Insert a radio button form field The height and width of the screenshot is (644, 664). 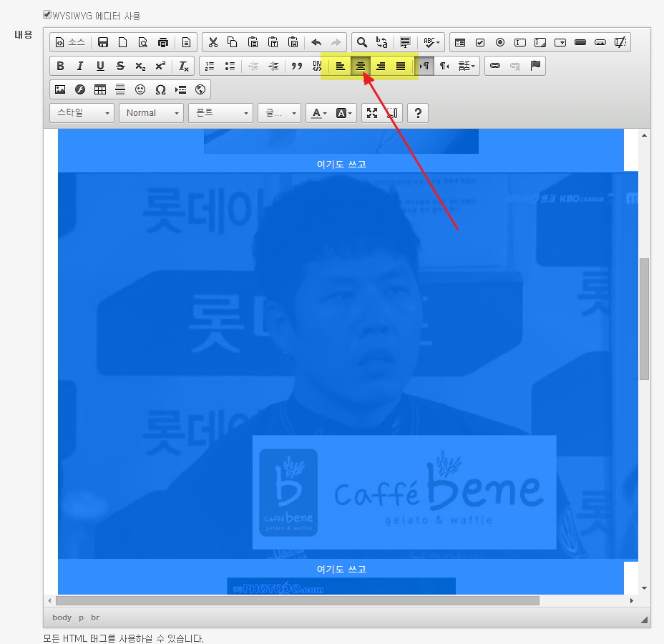click(x=500, y=42)
